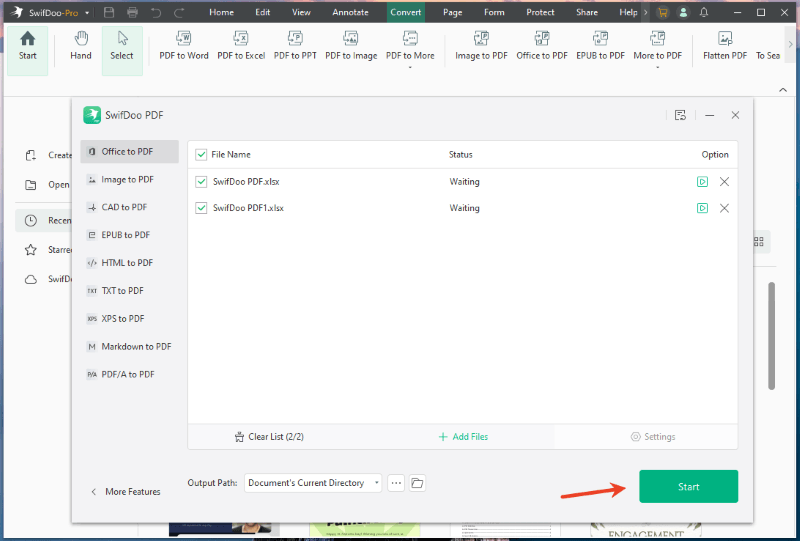Uncheck the SwifDoo PDF.xlsx checkbox

coord(201,182)
